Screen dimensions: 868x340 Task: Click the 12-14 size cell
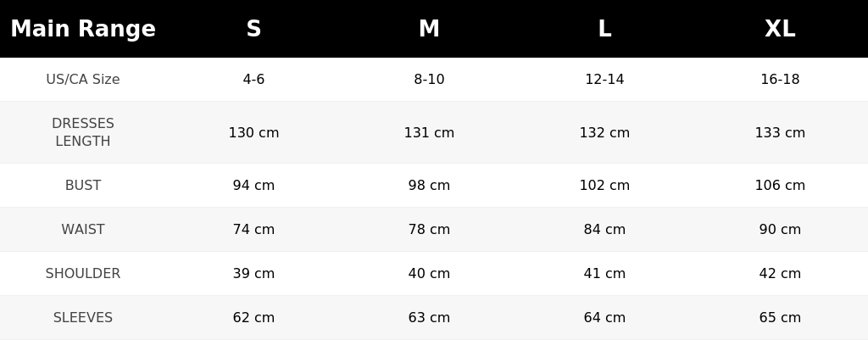[x=604, y=79]
